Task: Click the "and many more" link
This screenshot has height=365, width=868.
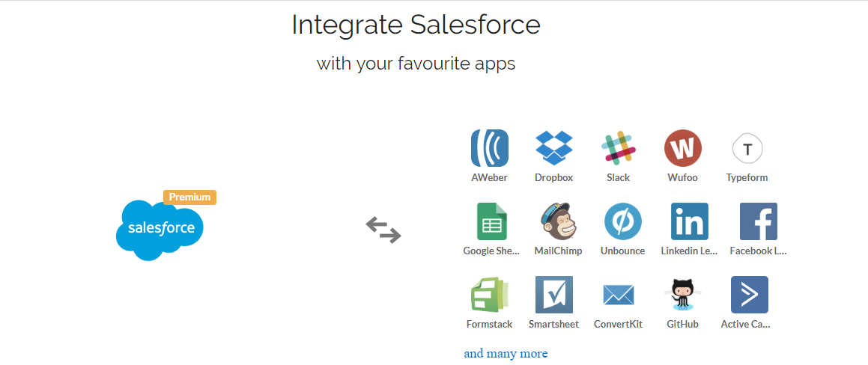Action: coord(506,353)
